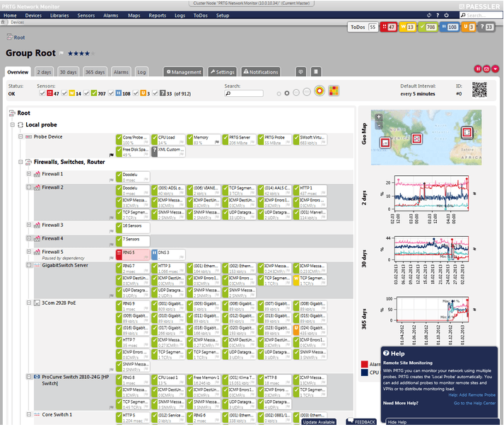
Task: Click the red down sensors 47 badge
Action: [389, 27]
